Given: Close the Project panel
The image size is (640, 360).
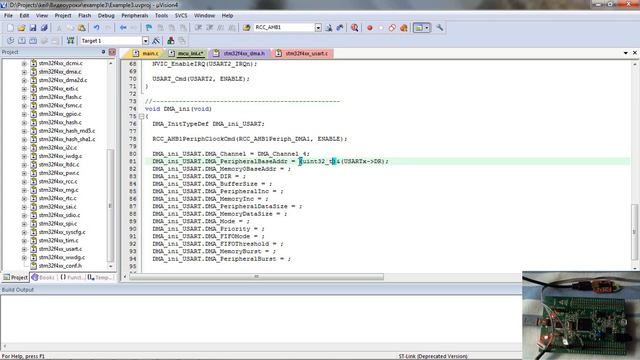Looking at the screenshot, I should [x=112, y=52].
